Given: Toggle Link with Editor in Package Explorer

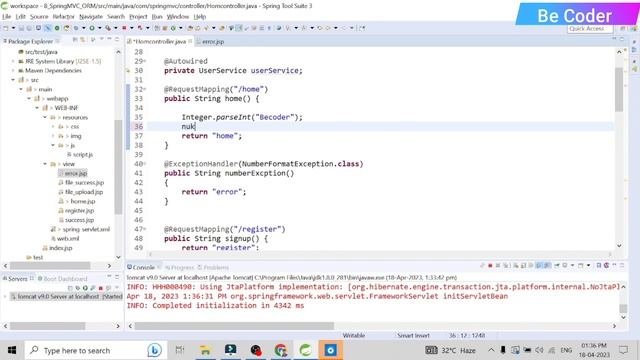Looking at the screenshot, I should point(82,40).
